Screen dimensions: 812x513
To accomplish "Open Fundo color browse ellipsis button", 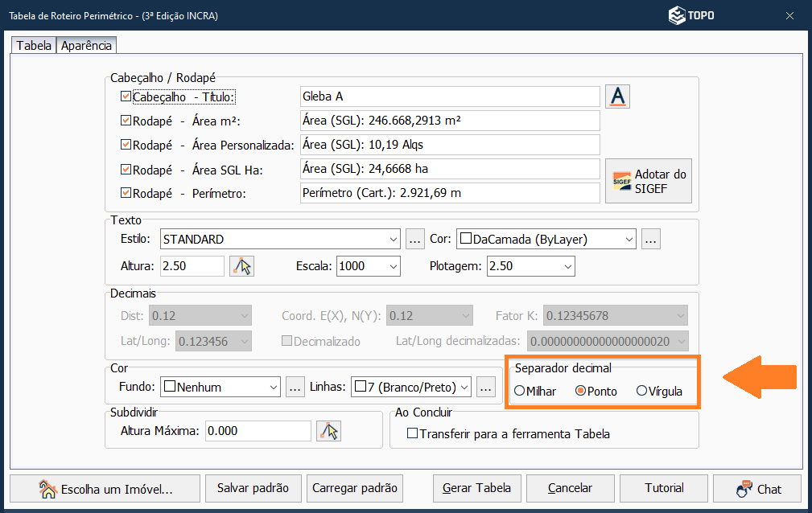I will pyautogui.click(x=295, y=387).
